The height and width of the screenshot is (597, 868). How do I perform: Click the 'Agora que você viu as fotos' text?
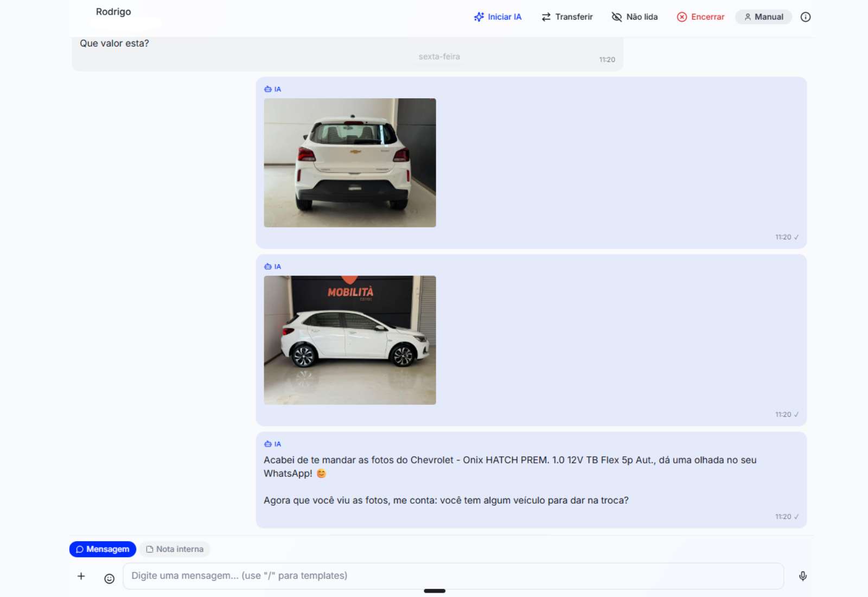pyautogui.click(x=446, y=500)
